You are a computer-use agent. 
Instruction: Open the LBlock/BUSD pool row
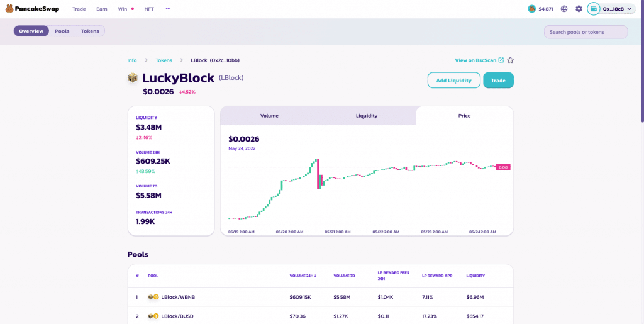pos(320,316)
